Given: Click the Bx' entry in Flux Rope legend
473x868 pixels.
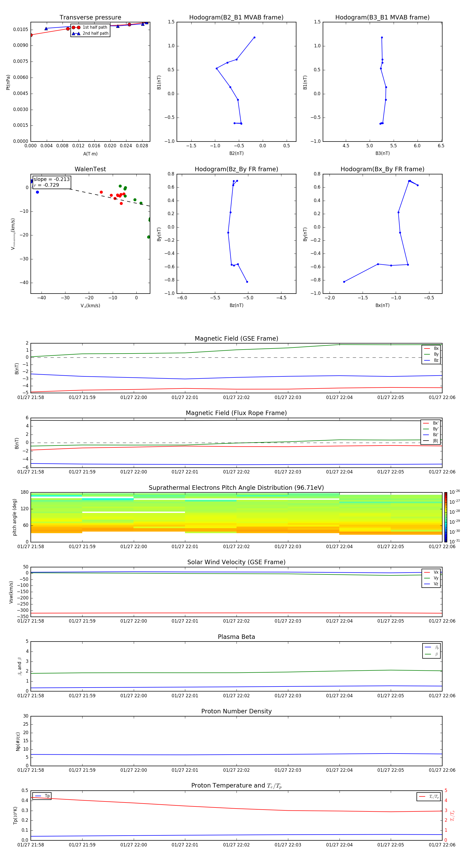Looking at the screenshot, I should pos(431,423).
